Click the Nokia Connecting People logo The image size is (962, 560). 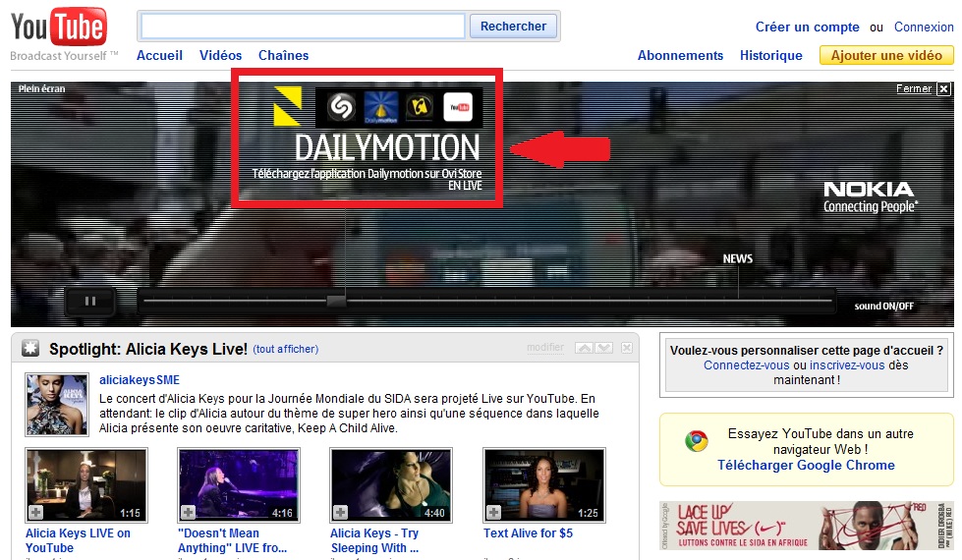click(x=870, y=197)
